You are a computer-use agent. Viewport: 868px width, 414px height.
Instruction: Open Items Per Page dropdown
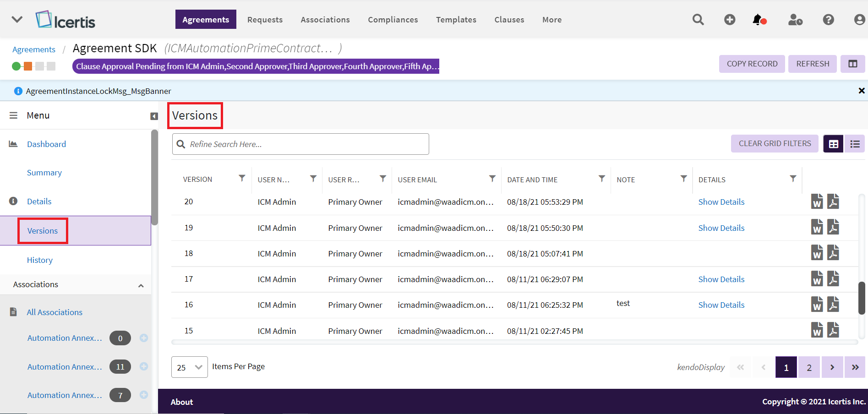coord(189,367)
